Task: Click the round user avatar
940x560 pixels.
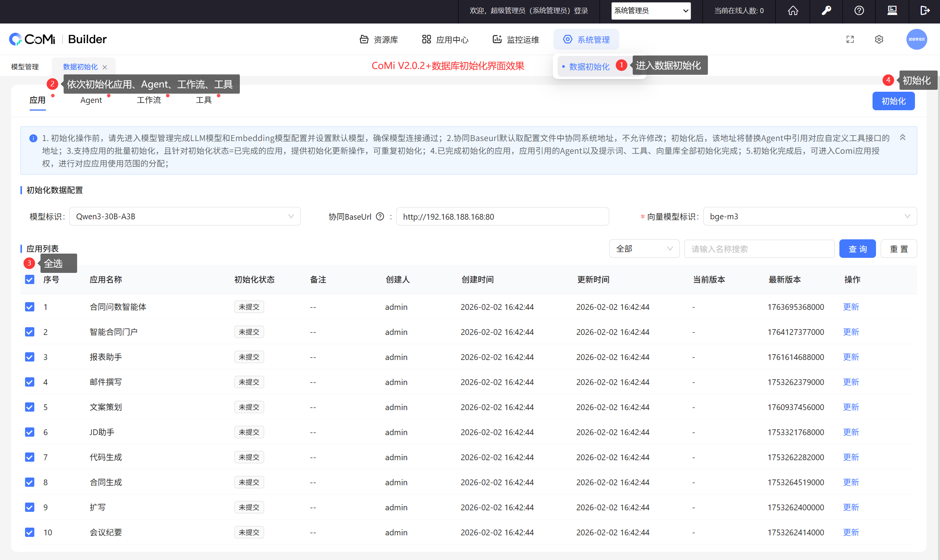Action: 916,39
